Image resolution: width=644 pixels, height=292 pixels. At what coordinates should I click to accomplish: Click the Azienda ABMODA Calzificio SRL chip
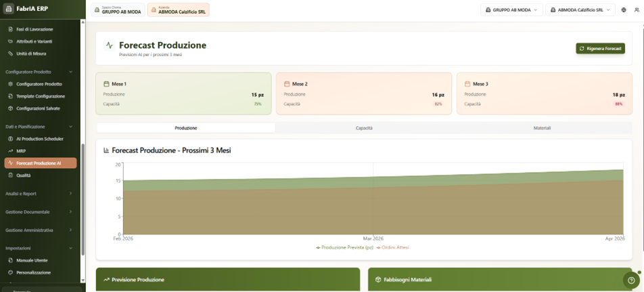point(179,10)
